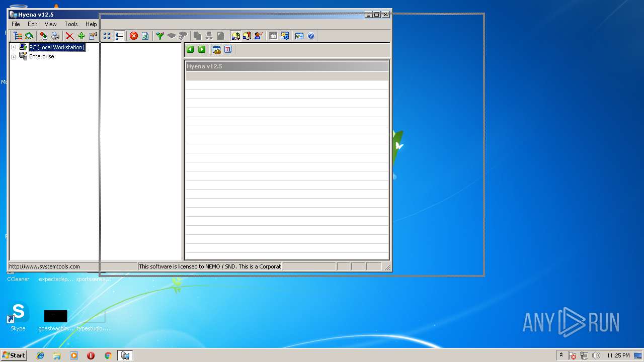644x362 pixels.
Task: Click the toolbar icon with yellow arrow over computer
Action: [x=235, y=36]
